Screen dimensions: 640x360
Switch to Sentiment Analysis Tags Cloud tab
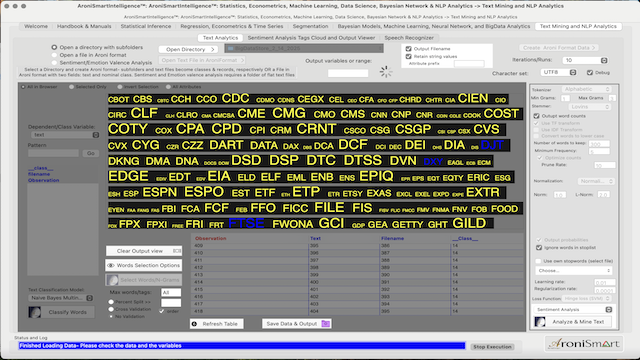click(x=311, y=38)
